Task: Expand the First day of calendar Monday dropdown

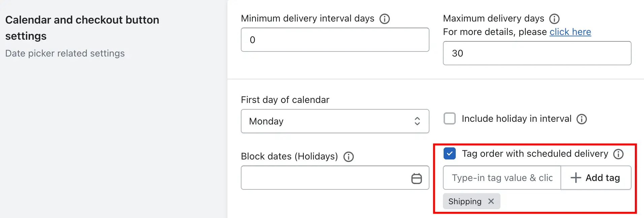Action: point(335,121)
